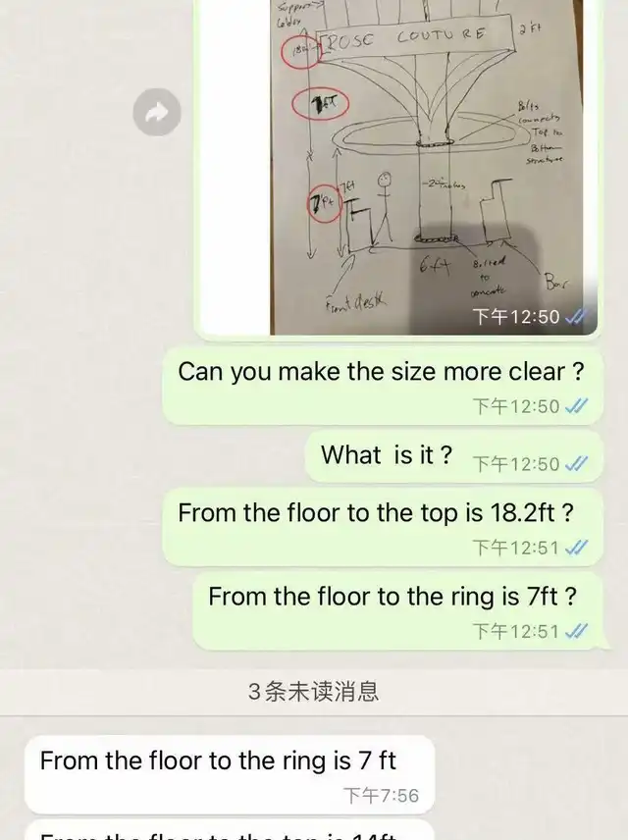
Task: Tap read ticks on the sent 7ft ring message
Action: click(577, 631)
